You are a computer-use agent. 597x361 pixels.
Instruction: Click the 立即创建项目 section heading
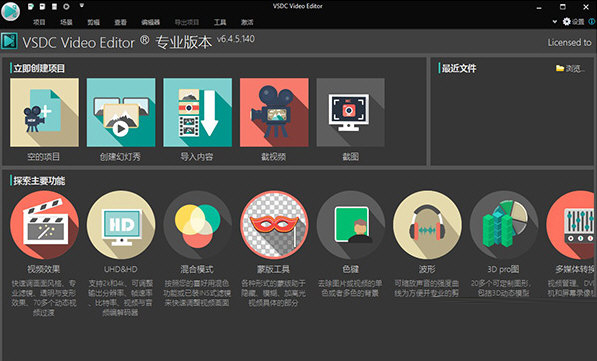39,69
